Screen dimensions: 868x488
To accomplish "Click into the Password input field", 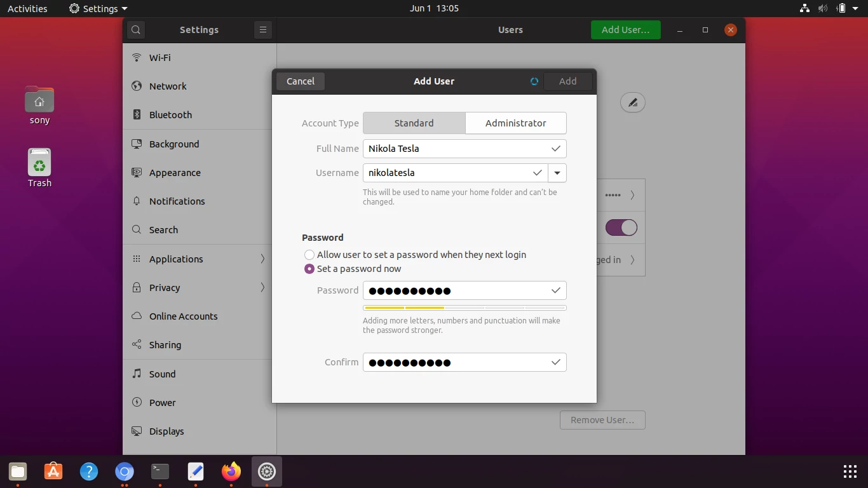I will click(465, 291).
